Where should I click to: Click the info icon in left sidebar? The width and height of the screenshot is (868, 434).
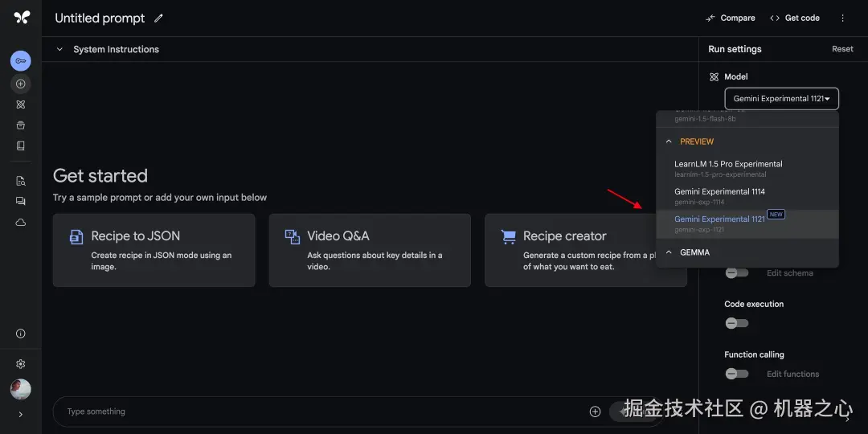coord(20,334)
